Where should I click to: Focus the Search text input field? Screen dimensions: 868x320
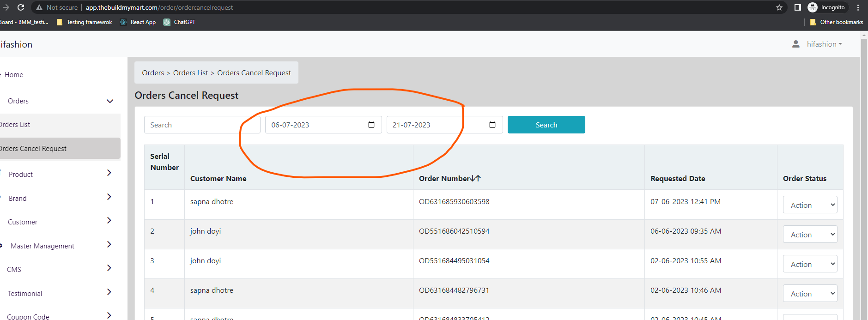click(x=202, y=125)
